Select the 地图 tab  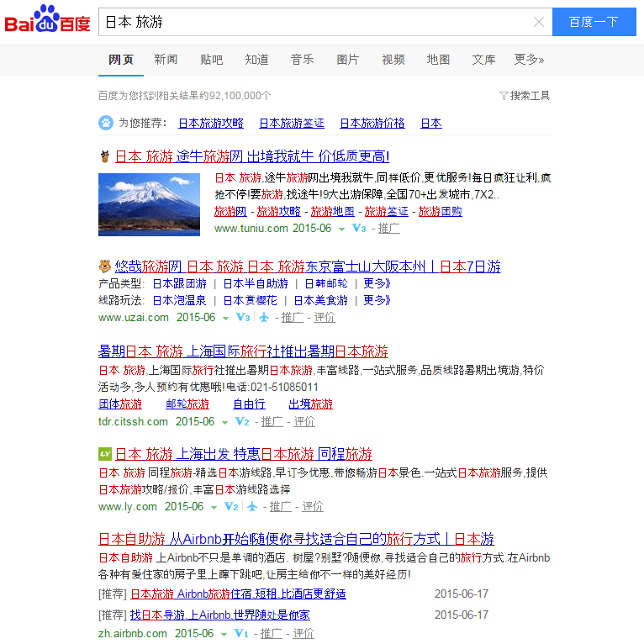click(x=438, y=60)
